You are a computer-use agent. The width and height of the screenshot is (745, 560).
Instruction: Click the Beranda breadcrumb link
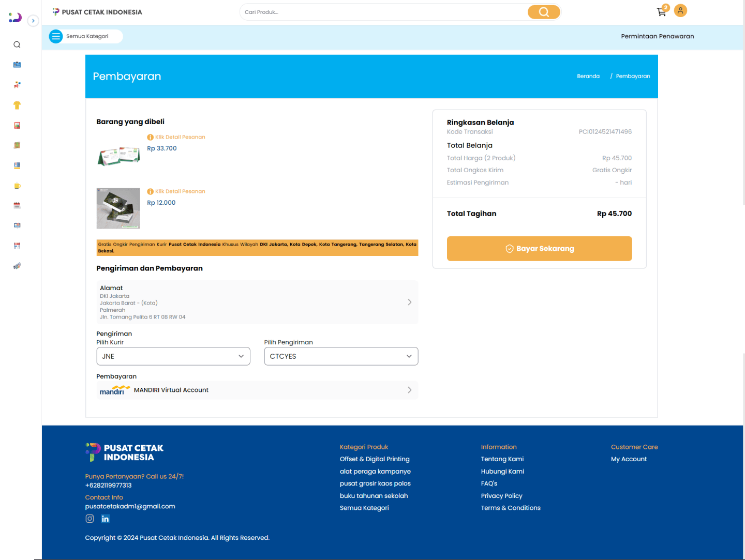pyautogui.click(x=588, y=77)
